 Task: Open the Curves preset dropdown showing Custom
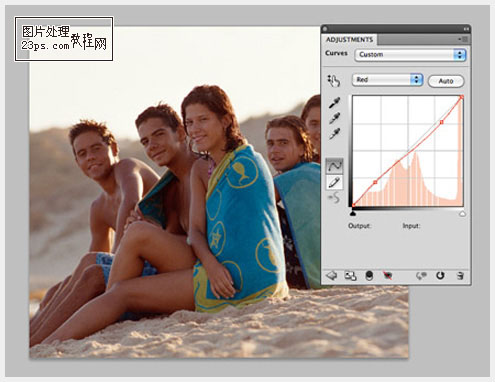click(x=410, y=55)
